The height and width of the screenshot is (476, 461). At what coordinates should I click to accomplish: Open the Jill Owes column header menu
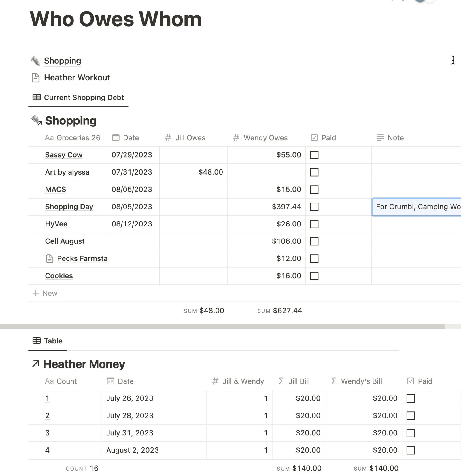pyautogui.click(x=190, y=138)
